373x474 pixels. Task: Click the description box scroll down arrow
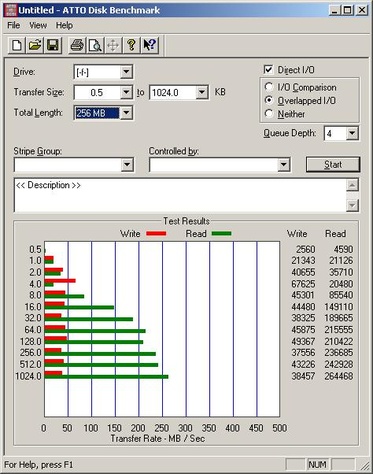[x=352, y=205]
